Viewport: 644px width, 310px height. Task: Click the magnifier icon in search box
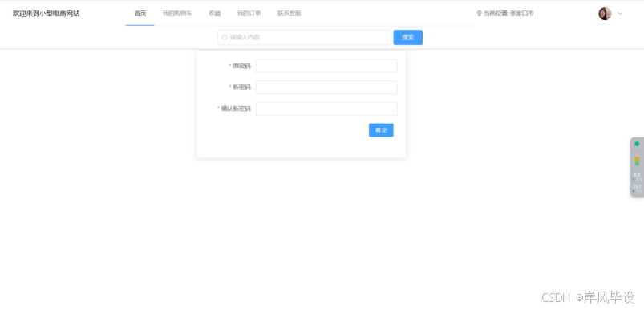tap(225, 38)
